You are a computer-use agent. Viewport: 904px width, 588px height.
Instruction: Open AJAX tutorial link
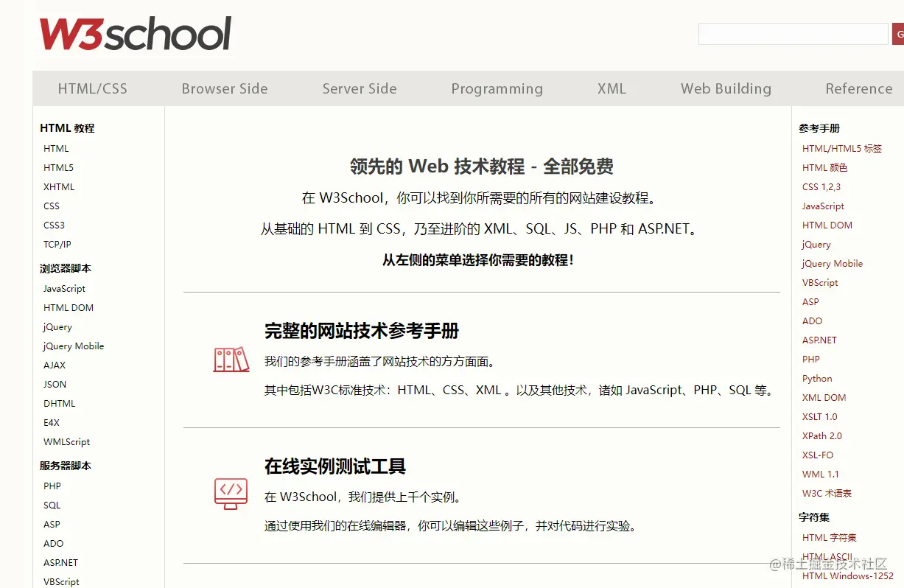pyautogui.click(x=55, y=365)
